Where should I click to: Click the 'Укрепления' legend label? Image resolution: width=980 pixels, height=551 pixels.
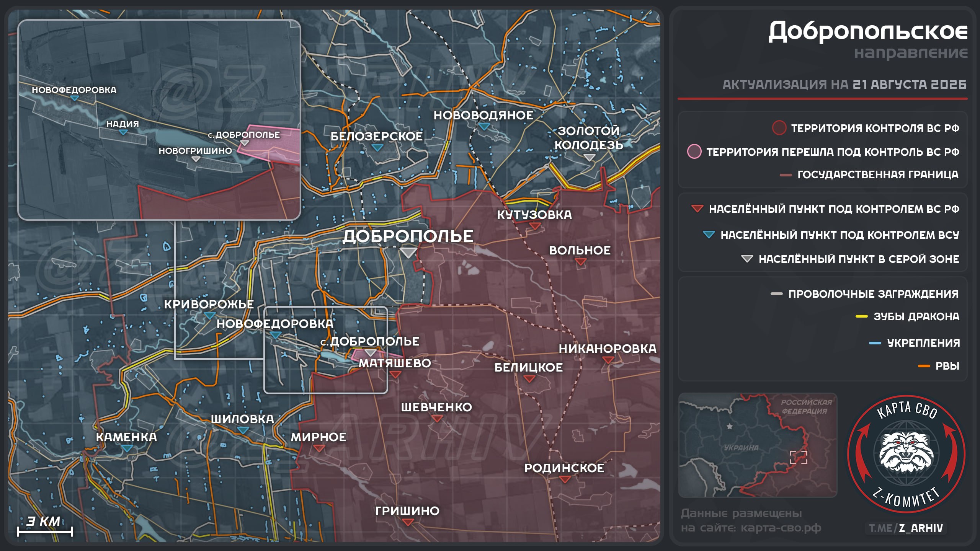924,343
